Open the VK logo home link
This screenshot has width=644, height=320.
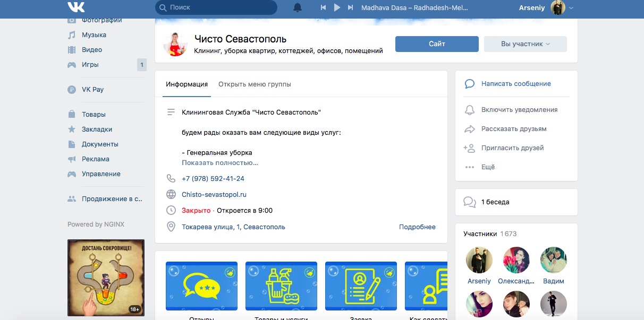[x=76, y=7]
